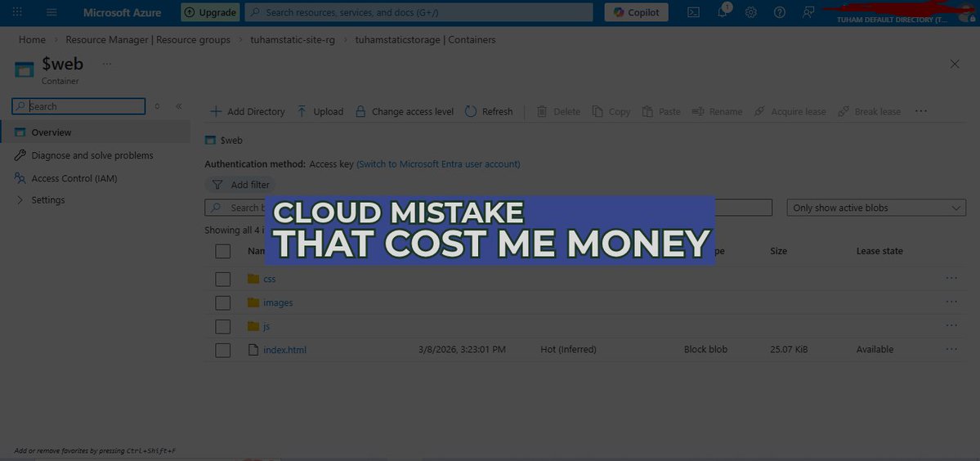This screenshot has width=980, height=461.
Task: Check the js folder row checkbox
Action: click(222, 327)
